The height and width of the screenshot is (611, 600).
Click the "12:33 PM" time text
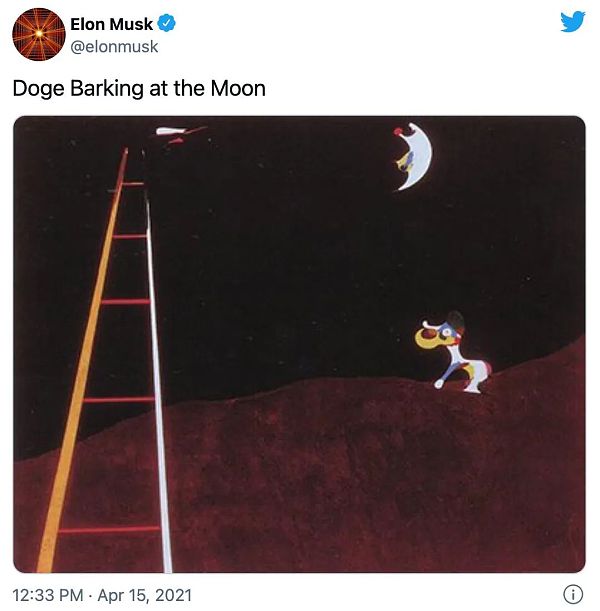click(48, 595)
